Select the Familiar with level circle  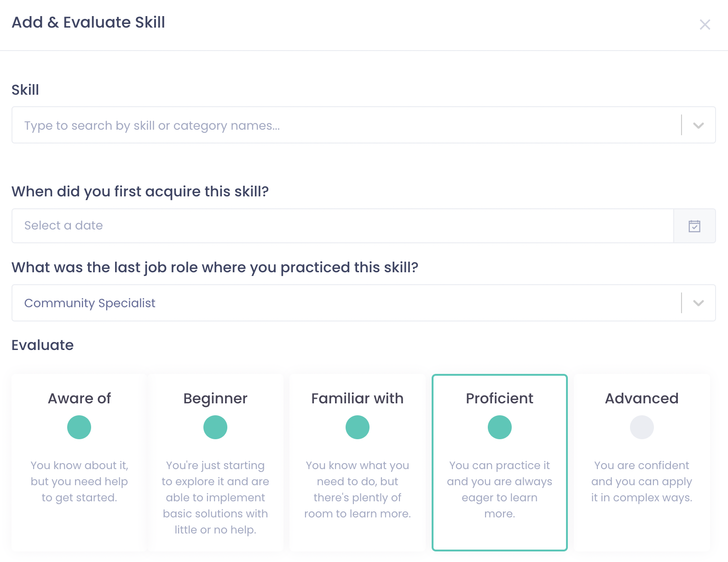358,427
